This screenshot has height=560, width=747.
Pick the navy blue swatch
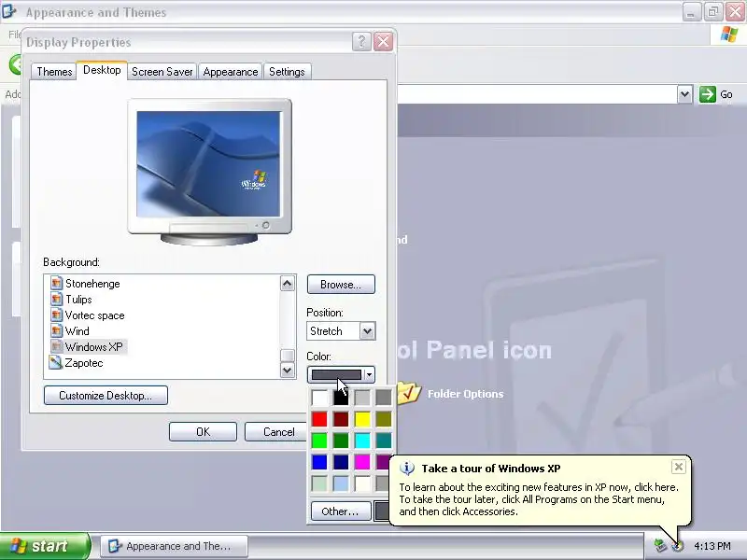[341, 462]
